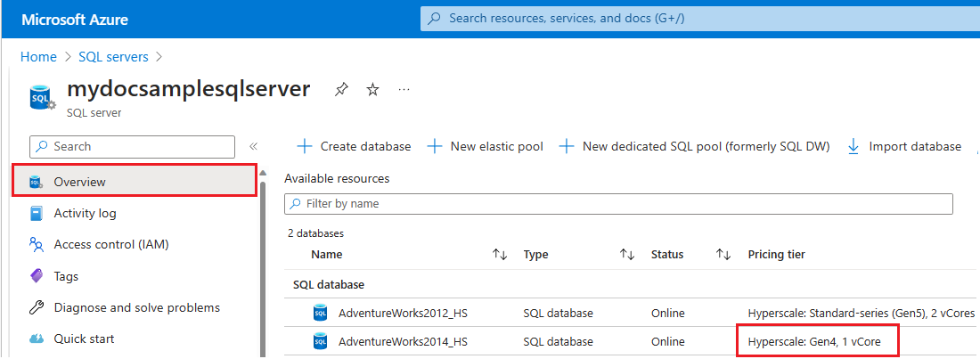This screenshot has width=980, height=359.
Task: Open Overview in the sidebar
Action: pos(79,182)
